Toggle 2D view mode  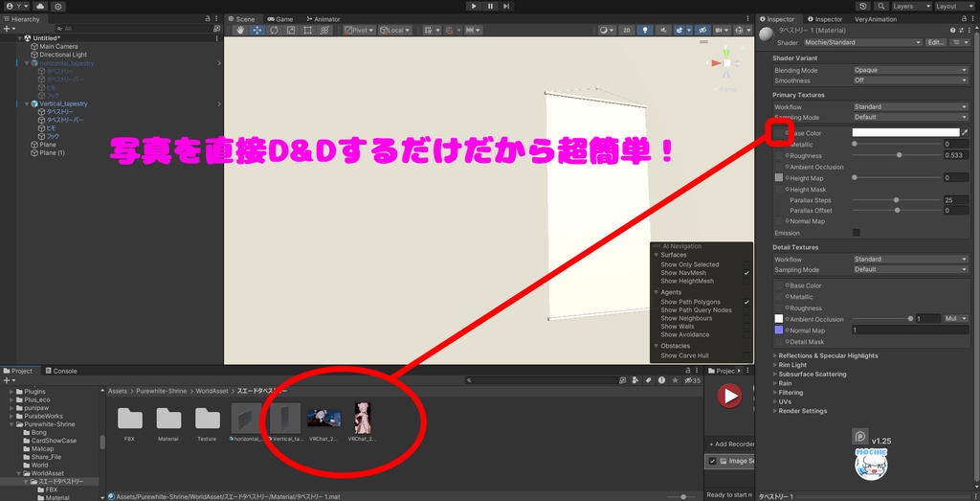tap(626, 30)
